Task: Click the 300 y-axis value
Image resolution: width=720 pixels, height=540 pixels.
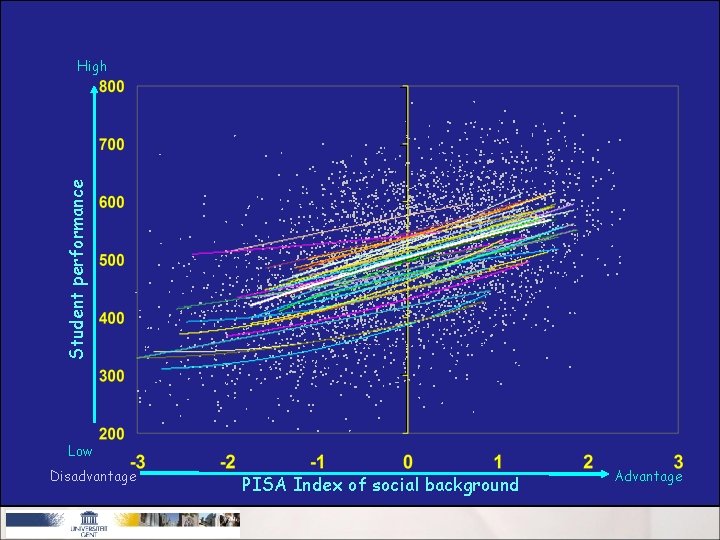Action: click(x=112, y=376)
